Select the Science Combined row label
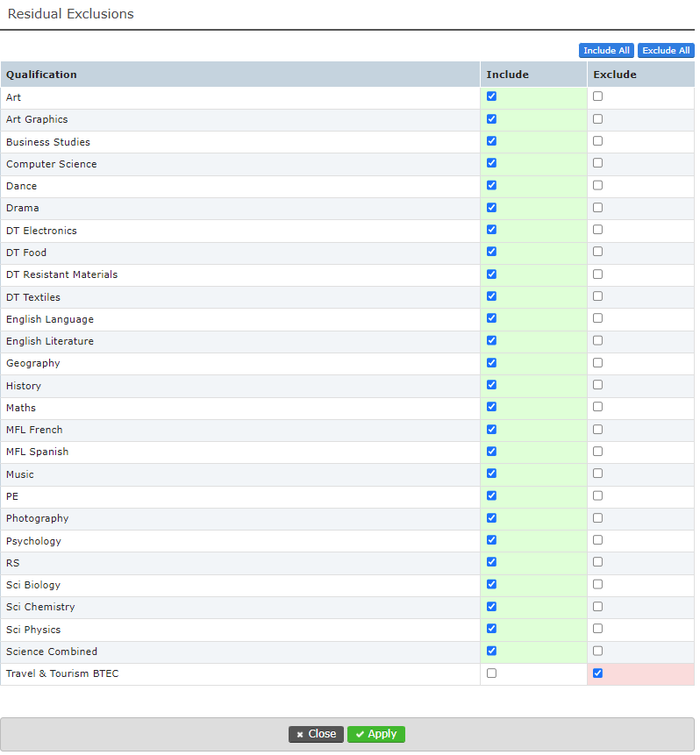The width and height of the screenshot is (700, 755). click(52, 652)
